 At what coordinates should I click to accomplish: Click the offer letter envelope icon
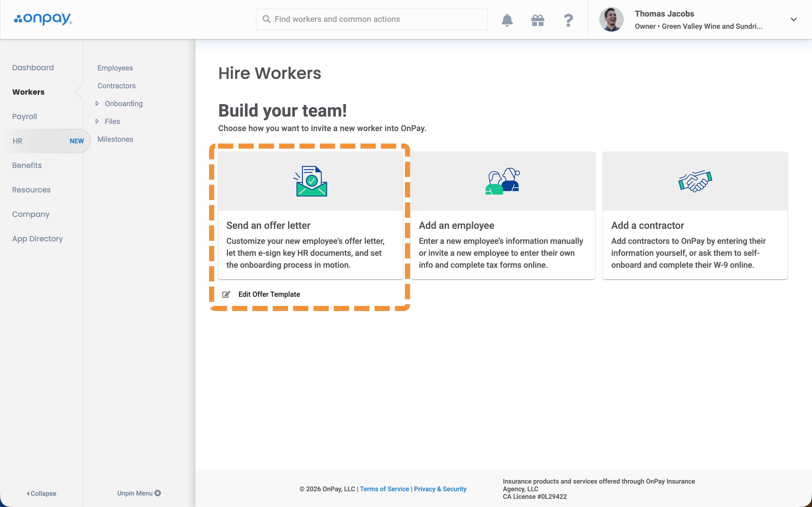point(310,181)
